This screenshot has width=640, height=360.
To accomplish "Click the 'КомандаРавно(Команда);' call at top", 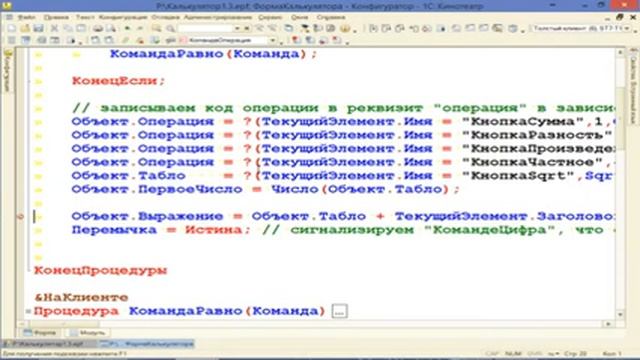I will click(213, 54).
